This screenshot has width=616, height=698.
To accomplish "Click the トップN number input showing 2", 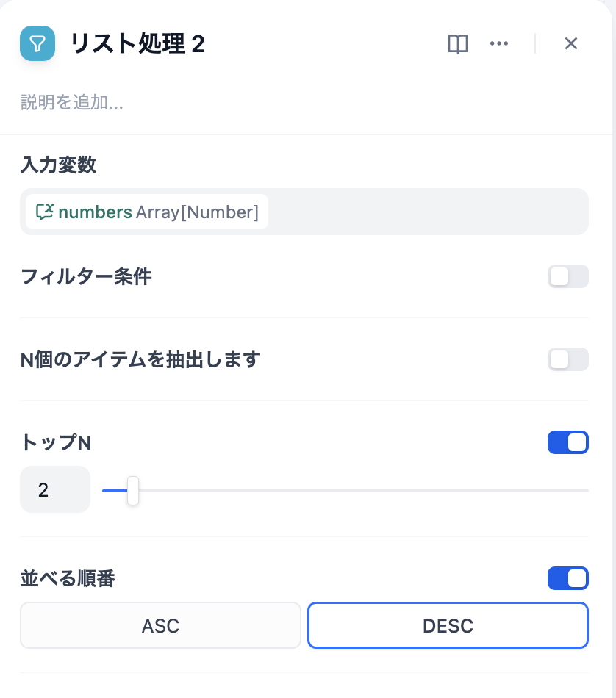I will [x=54, y=489].
